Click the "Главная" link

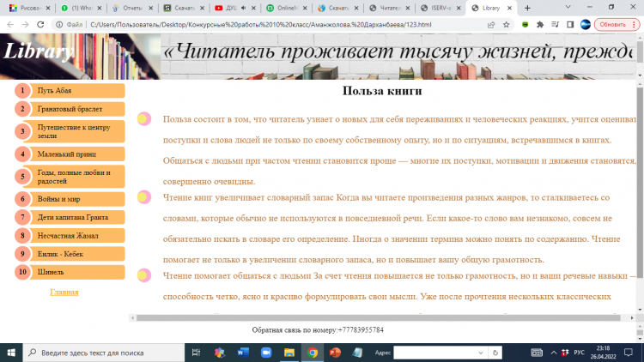64,293
